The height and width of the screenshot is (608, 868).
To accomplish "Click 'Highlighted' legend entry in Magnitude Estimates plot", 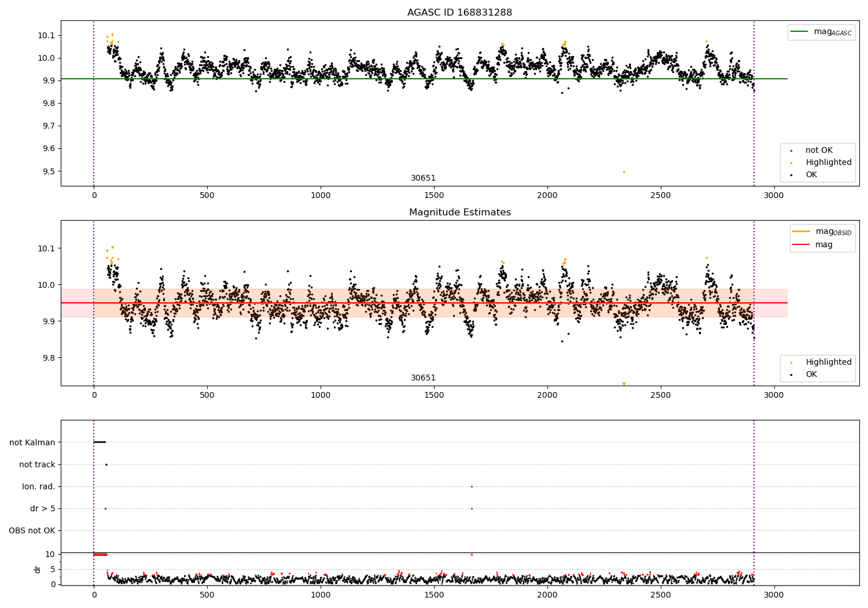I will coord(821,362).
